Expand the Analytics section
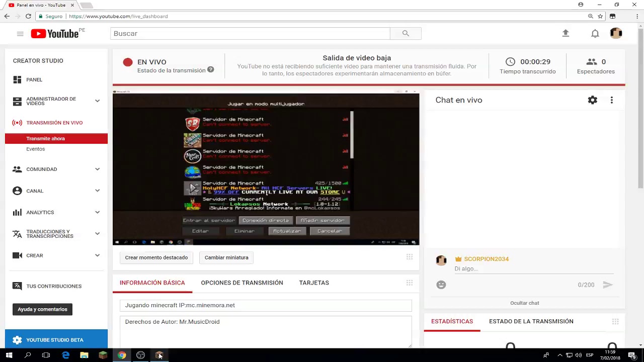Screen dimensions: 644x362 click(x=97, y=212)
